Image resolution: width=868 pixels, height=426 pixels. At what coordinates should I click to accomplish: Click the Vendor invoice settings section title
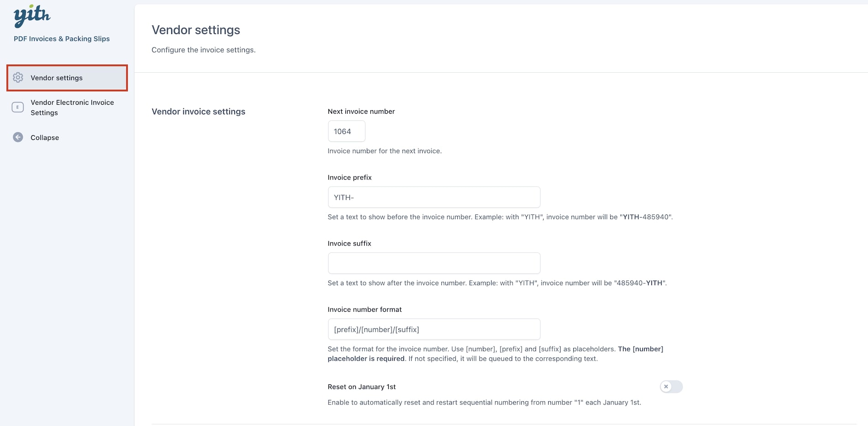click(198, 112)
